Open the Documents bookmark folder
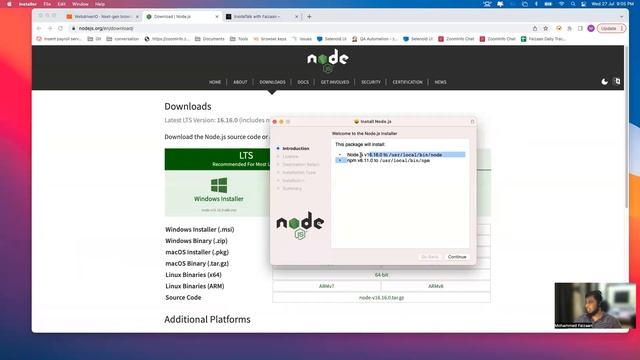This screenshot has width=640, height=360. coord(209,39)
